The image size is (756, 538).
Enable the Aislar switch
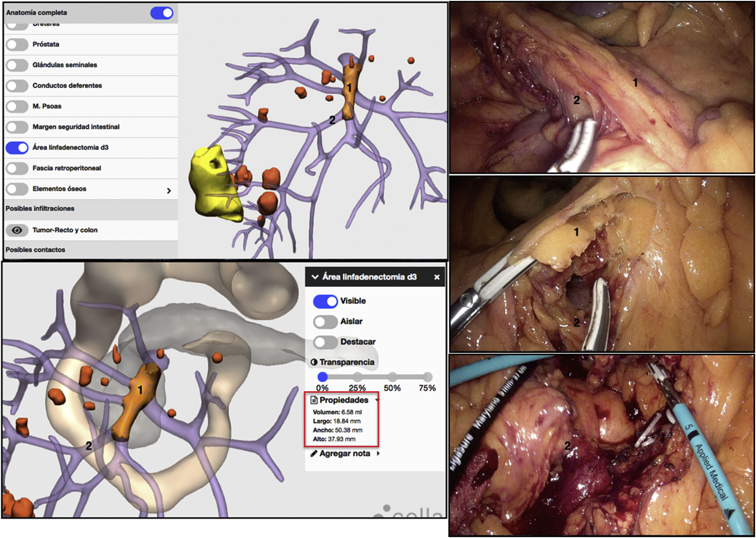325,321
